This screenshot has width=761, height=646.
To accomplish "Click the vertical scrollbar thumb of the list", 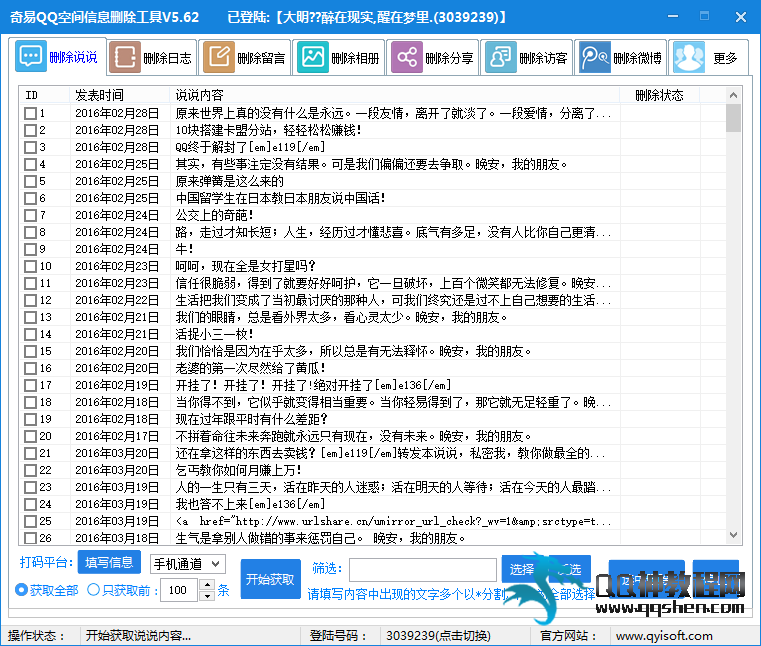I will [733, 118].
